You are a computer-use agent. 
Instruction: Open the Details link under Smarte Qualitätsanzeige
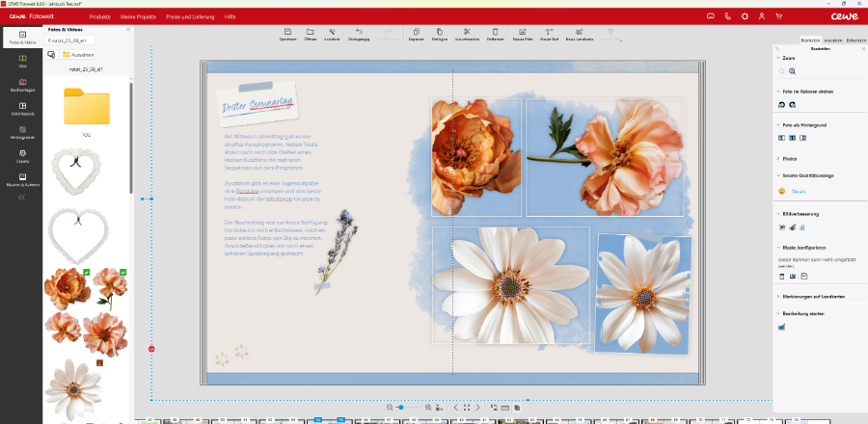799,192
